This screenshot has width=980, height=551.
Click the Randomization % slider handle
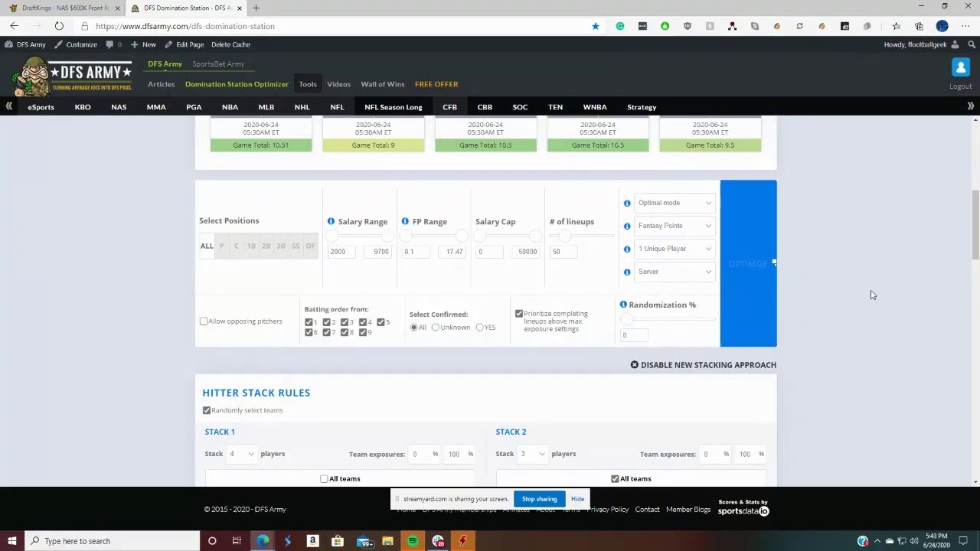click(627, 319)
